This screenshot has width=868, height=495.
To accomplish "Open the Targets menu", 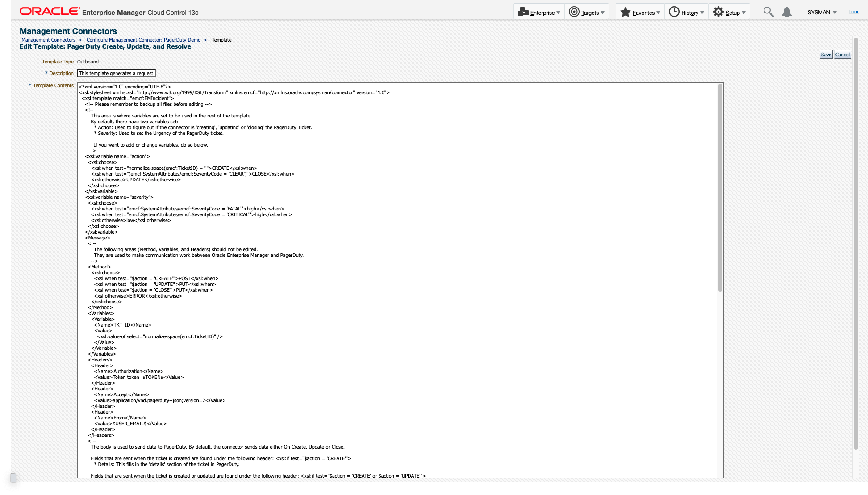I will [x=590, y=13].
